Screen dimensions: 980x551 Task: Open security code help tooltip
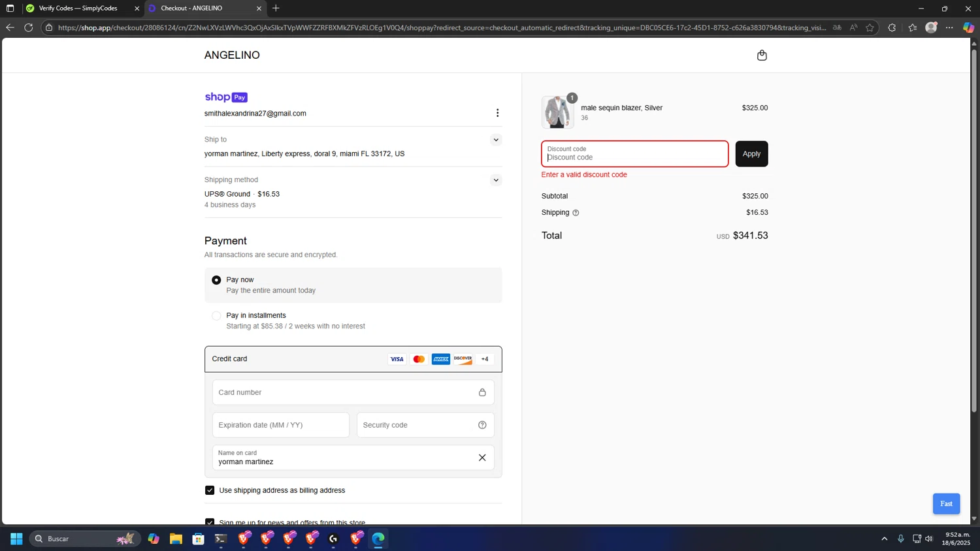pos(482,425)
